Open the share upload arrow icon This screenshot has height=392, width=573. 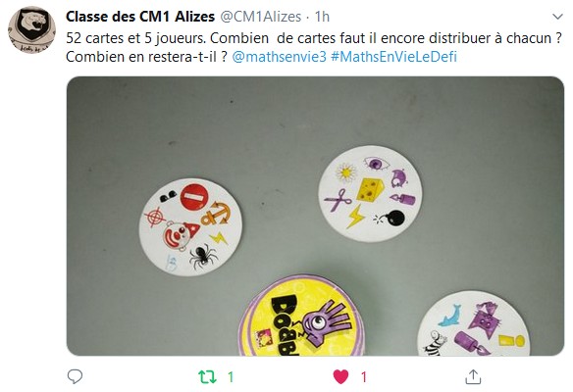pyautogui.click(x=473, y=376)
